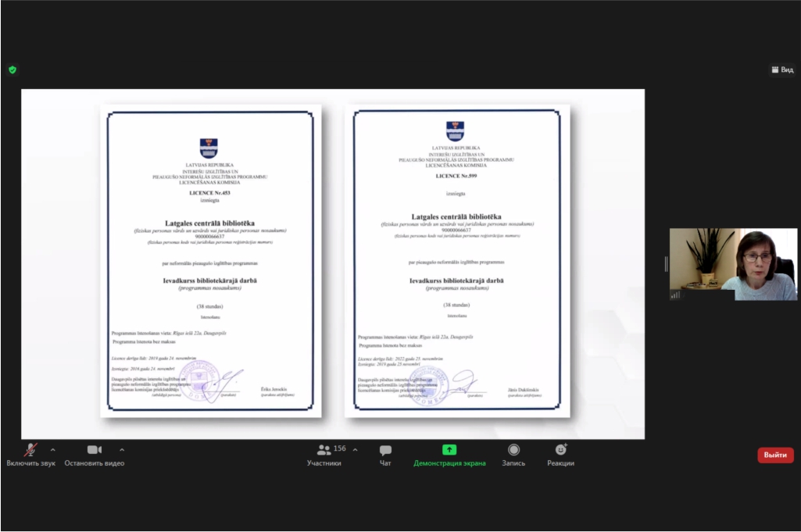Screen dimensions: 801x532
Task: Click Ievadkurss bibliotekārajā darbā in licence Nr.453
Action: pyautogui.click(x=210, y=280)
